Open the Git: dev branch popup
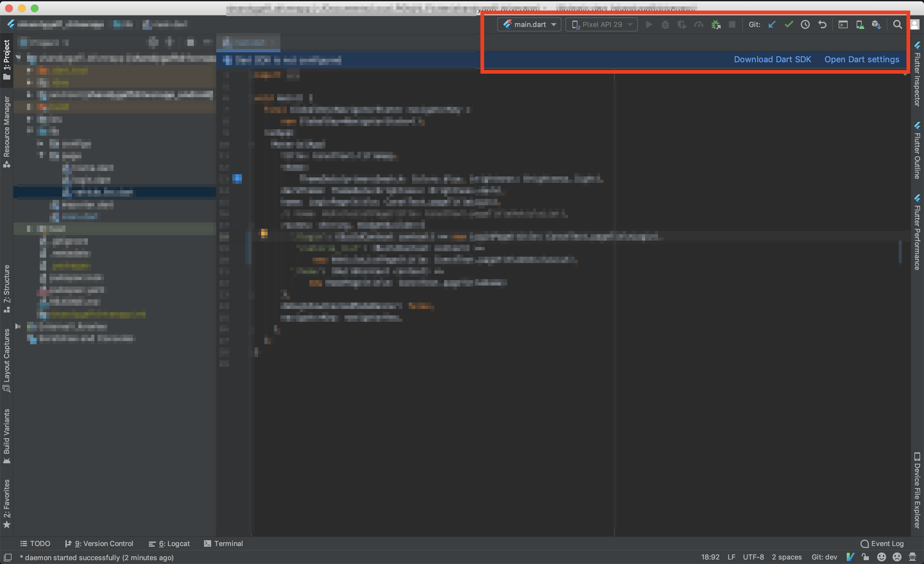The image size is (924, 564). tap(824, 557)
